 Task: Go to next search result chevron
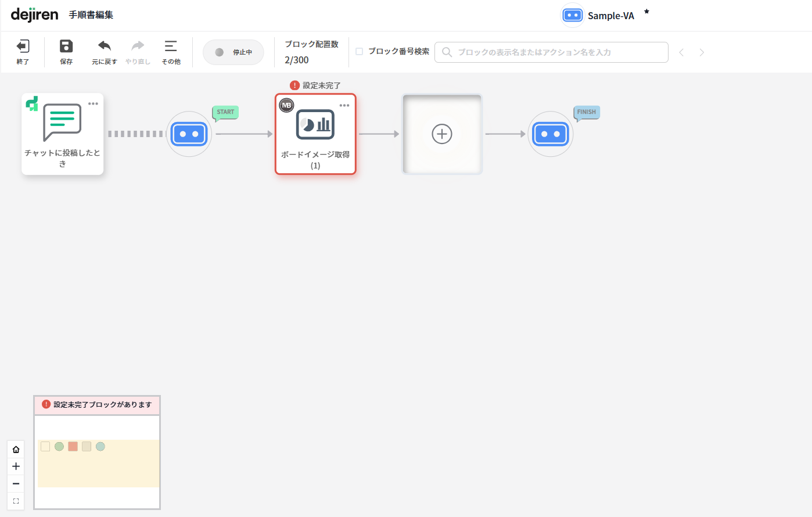702,52
